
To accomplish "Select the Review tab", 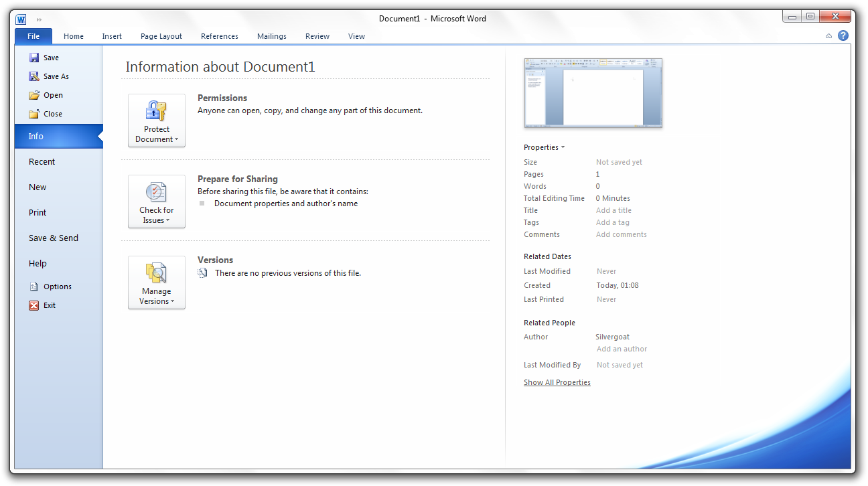I will (x=317, y=36).
